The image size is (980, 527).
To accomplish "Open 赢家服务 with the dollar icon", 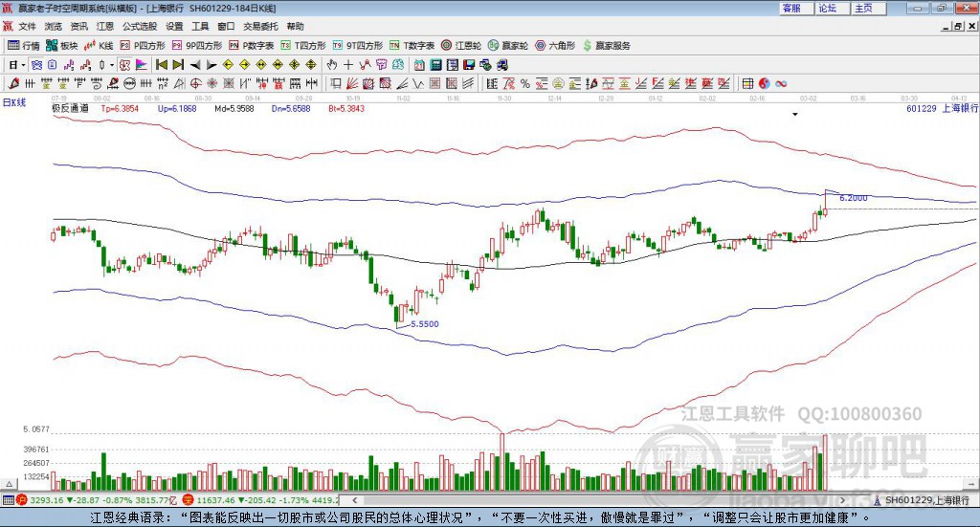I will [606, 46].
